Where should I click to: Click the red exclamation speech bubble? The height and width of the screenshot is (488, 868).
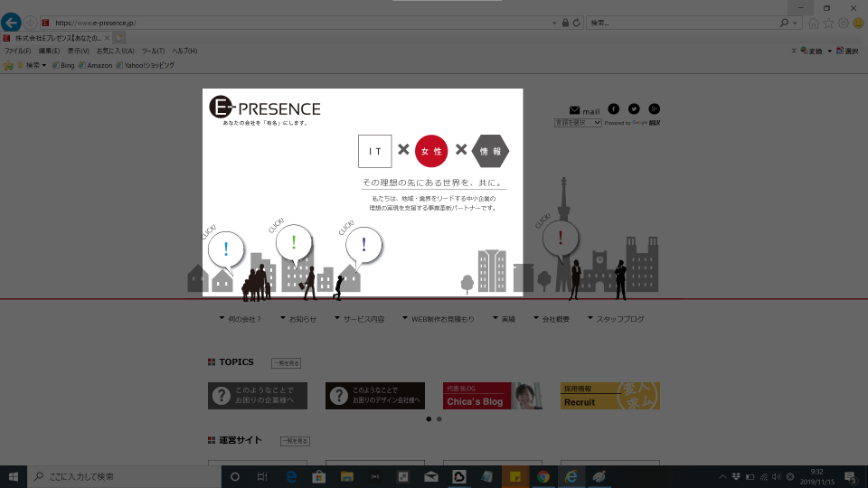point(561,239)
